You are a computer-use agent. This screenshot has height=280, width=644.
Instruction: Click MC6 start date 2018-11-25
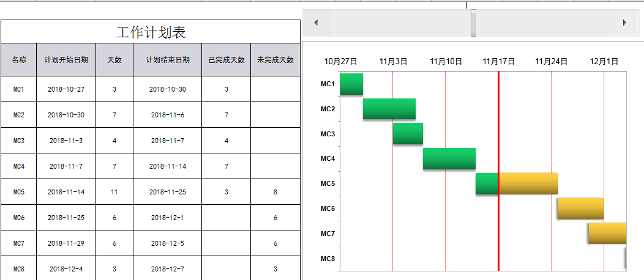66,218
